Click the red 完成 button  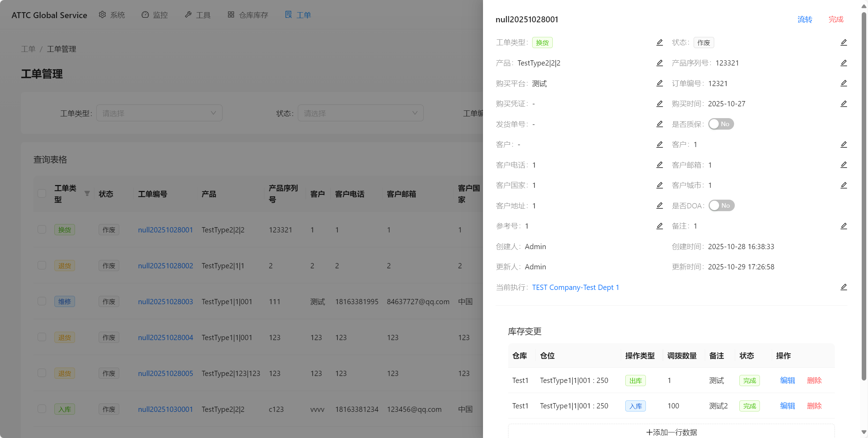coord(836,20)
